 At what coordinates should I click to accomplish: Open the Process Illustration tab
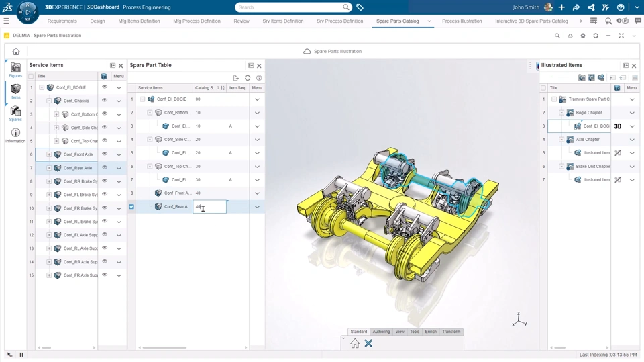coord(462,21)
